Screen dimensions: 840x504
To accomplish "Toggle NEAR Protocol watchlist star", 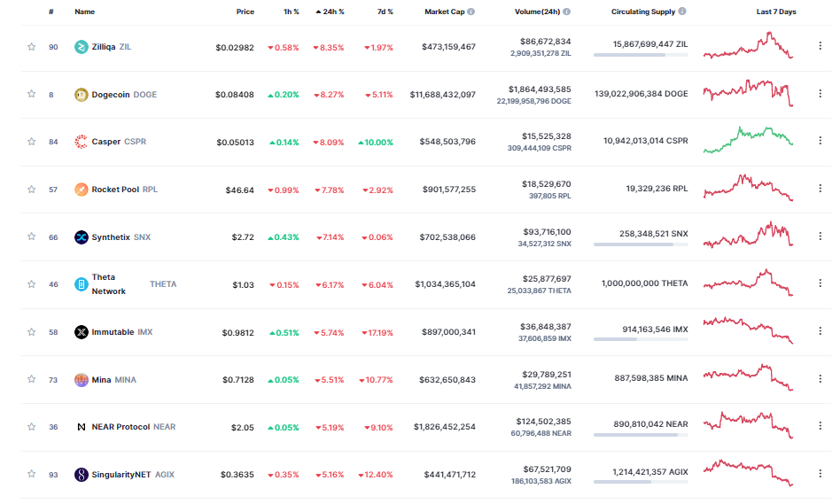I will pos(32,426).
